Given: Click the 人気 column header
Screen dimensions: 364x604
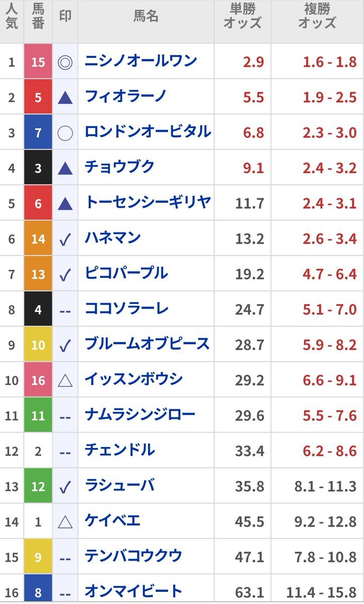Looking at the screenshot, I should click(x=12, y=16).
